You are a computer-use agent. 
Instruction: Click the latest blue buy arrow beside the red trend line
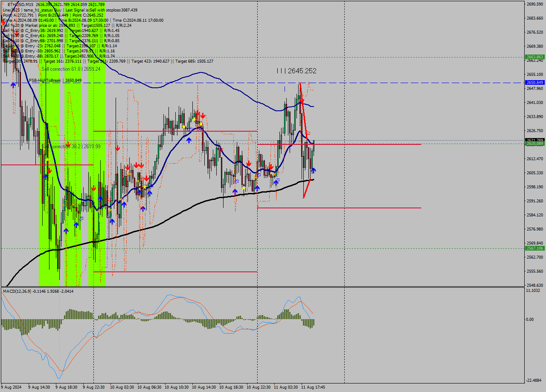point(314,170)
